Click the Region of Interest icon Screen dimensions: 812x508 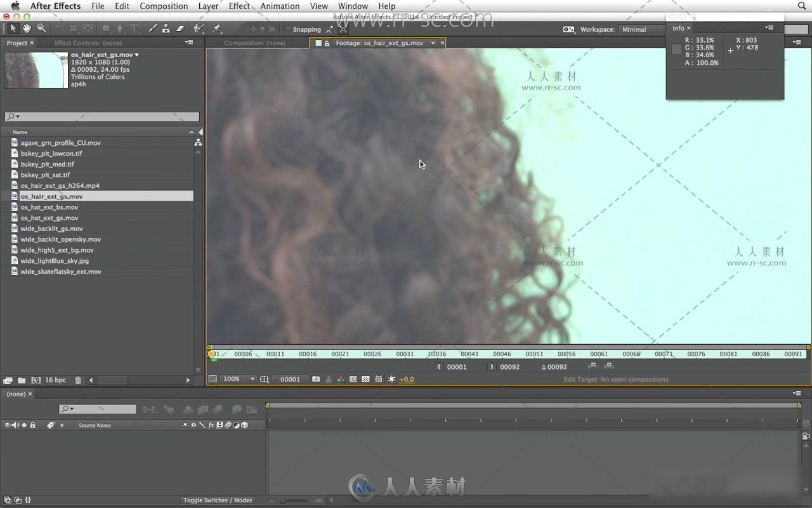point(353,379)
